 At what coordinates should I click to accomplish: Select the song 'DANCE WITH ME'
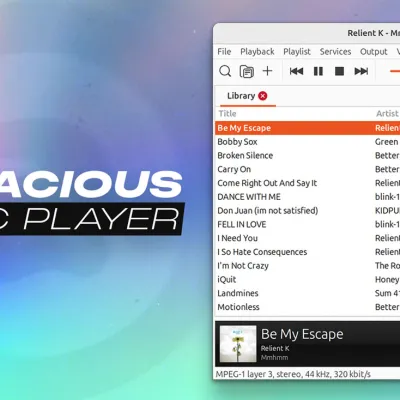[249, 197]
